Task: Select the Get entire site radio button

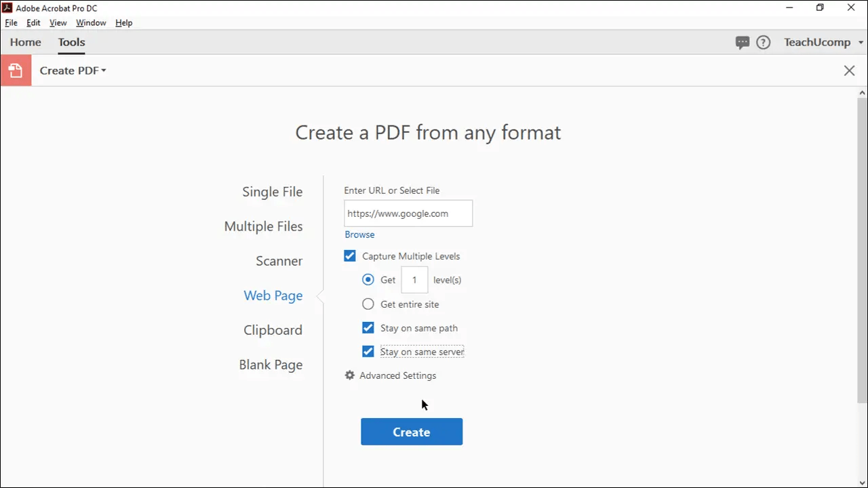Action: click(x=368, y=304)
